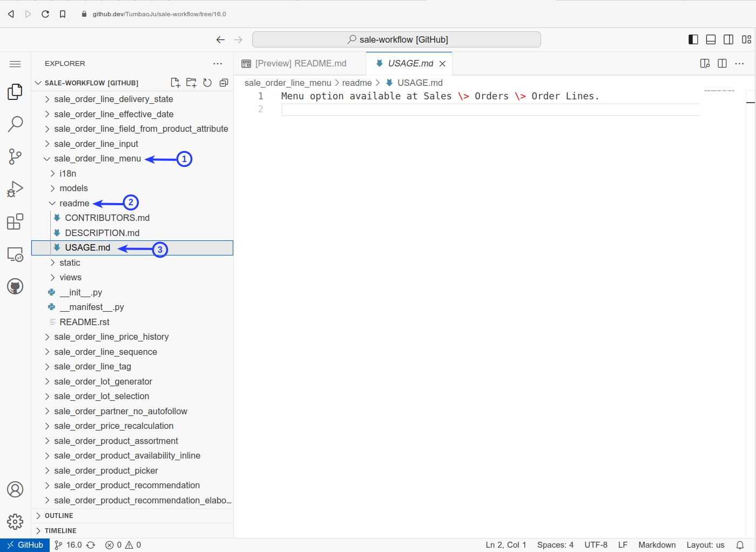
Task: Toggle the primary side bar visibility
Action: [693, 39]
